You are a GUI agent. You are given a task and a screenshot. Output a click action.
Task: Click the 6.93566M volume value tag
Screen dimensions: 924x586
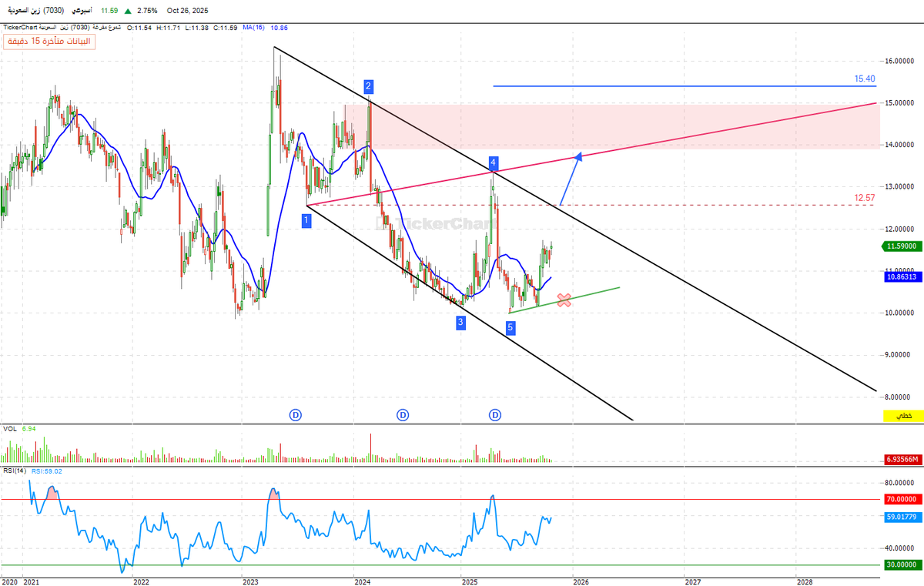tap(902, 460)
